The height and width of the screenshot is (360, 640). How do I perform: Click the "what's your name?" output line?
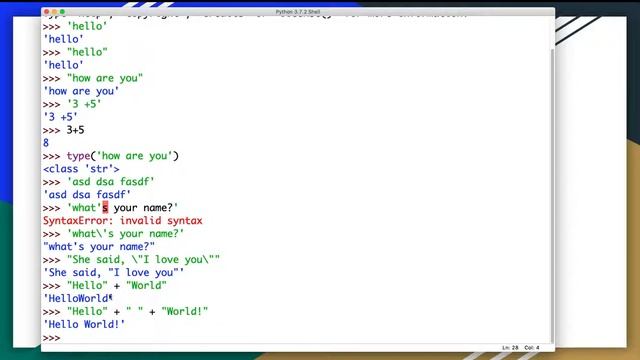[99, 247]
